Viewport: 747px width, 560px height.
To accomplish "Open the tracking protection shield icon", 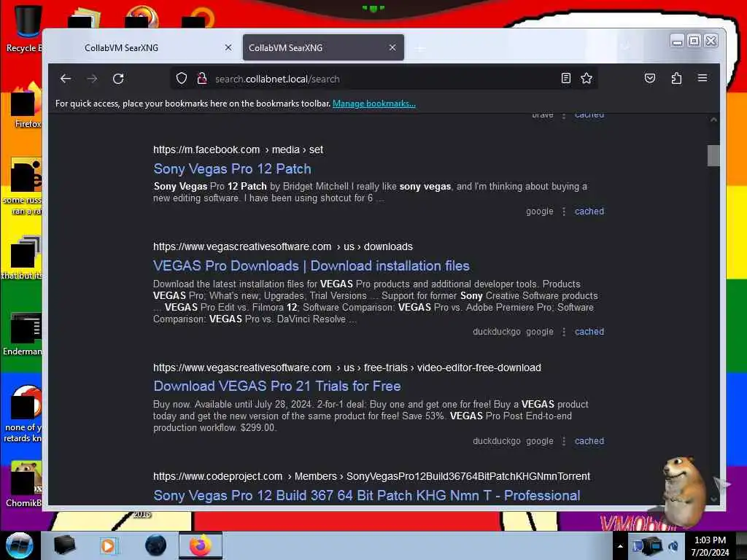I will click(x=182, y=78).
